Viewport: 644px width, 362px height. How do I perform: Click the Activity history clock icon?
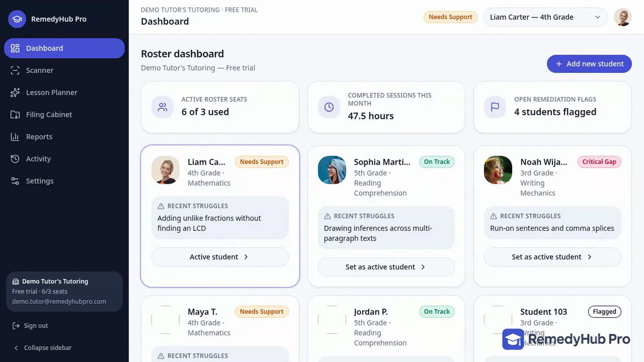tap(15, 159)
